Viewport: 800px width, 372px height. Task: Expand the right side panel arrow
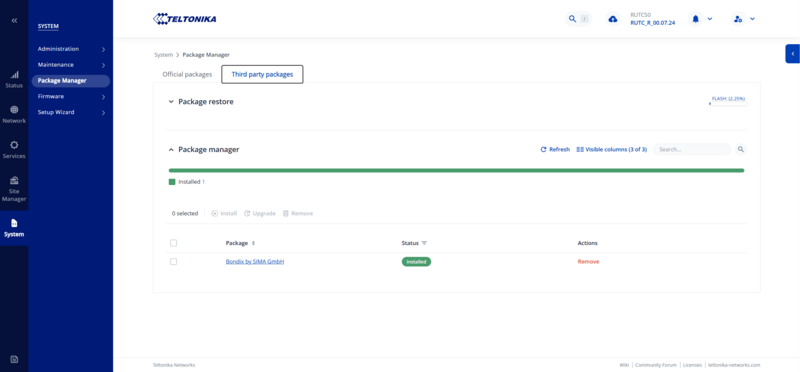tap(792, 54)
